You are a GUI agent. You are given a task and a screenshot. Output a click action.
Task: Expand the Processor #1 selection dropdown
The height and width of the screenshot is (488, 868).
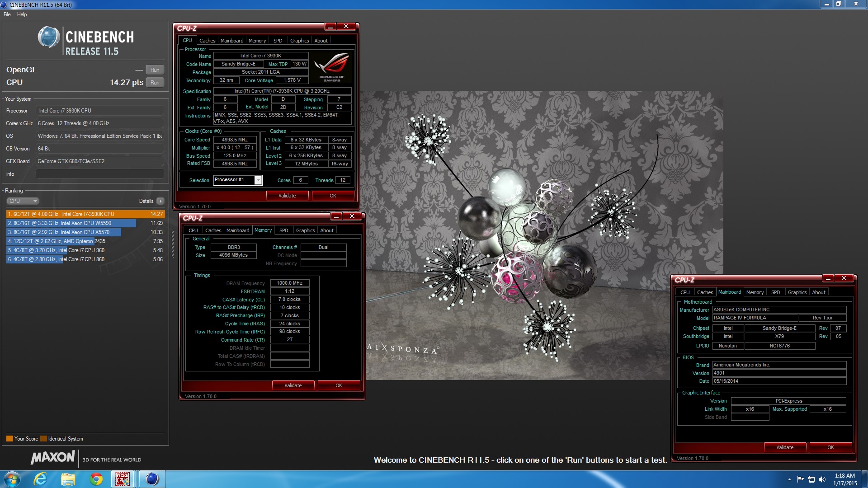point(258,180)
